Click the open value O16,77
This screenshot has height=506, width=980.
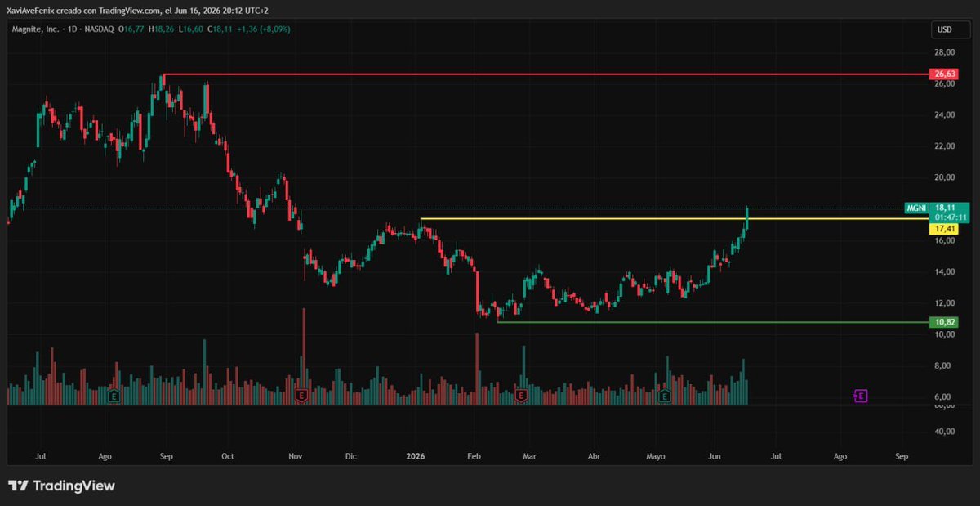pos(131,29)
